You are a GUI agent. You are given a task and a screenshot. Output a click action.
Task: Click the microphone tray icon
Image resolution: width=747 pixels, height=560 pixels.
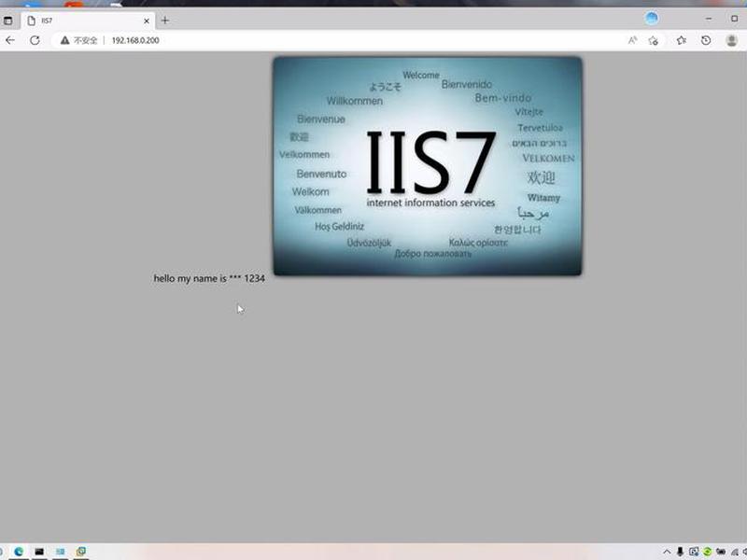click(680, 552)
